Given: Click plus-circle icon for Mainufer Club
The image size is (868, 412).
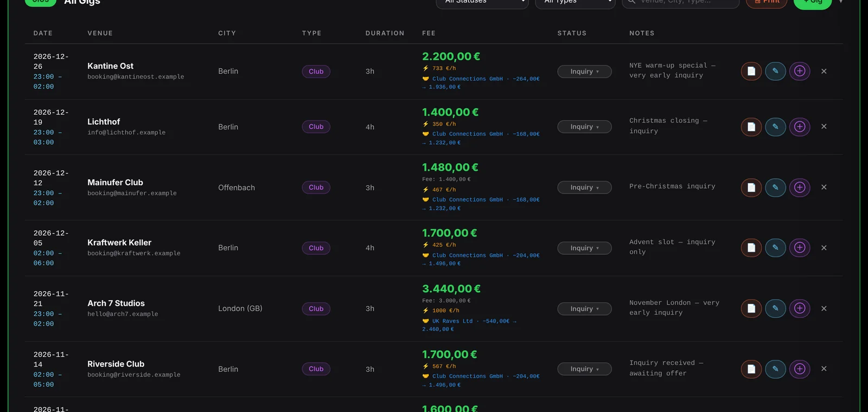Looking at the screenshot, I should (800, 187).
